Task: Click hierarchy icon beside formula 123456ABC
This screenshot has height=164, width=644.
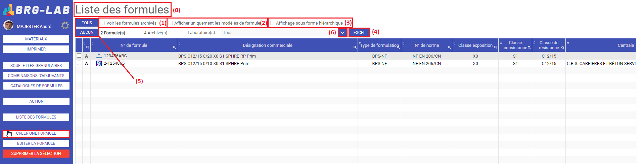Action: click(x=99, y=56)
